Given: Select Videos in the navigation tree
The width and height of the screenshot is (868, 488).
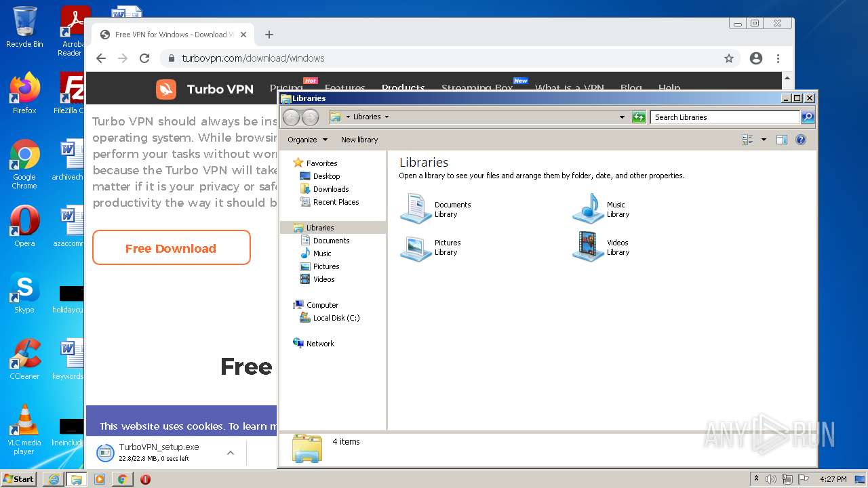Looking at the screenshot, I should (317, 279).
